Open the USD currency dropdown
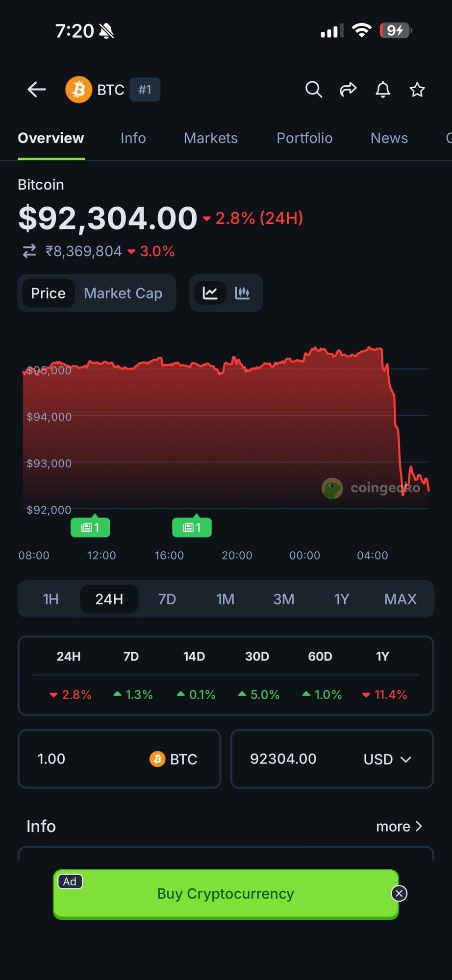Image resolution: width=452 pixels, height=980 pixels. 387,759
